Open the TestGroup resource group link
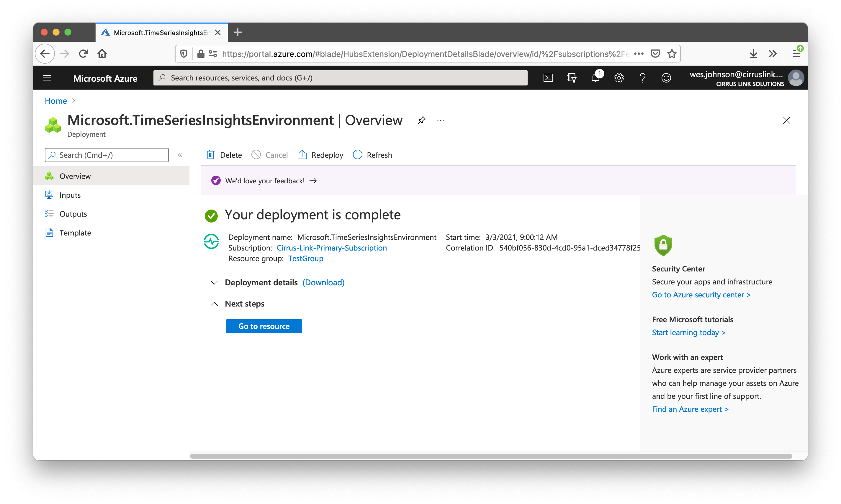 (x=305, y=258)
